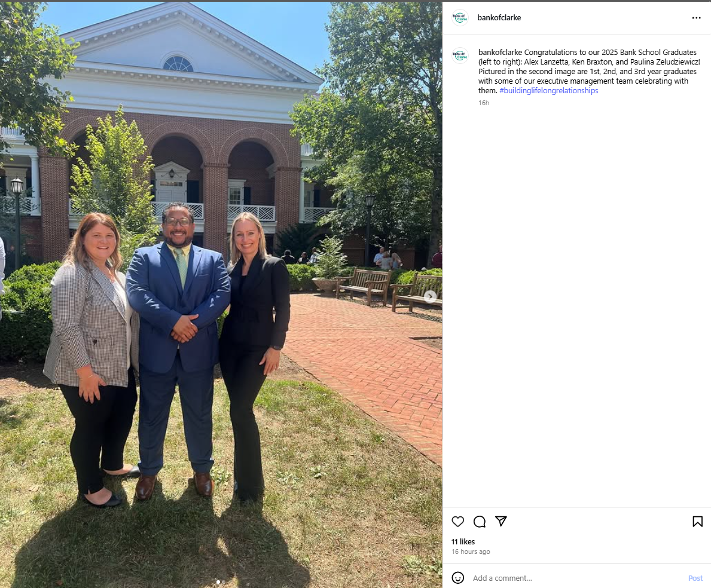This screenshot has height=588, width=711.
Task: Click the 16h timestamp below the caption
Action: [x=483, y=103]
